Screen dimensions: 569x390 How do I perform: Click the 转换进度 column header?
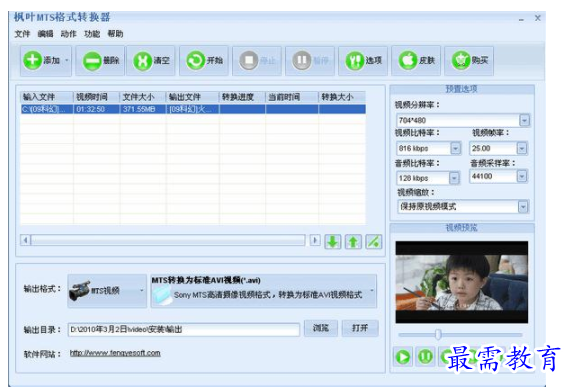(x=242, y=97)
